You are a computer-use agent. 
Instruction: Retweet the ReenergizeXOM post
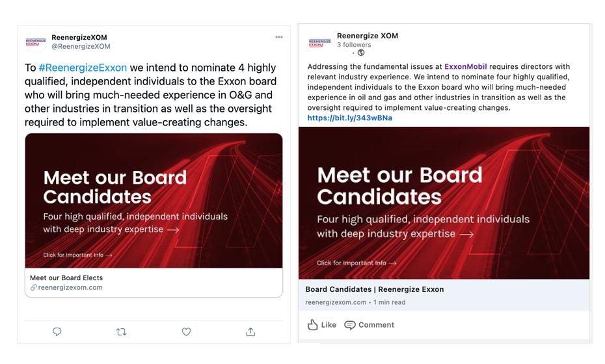pos(121,331)
